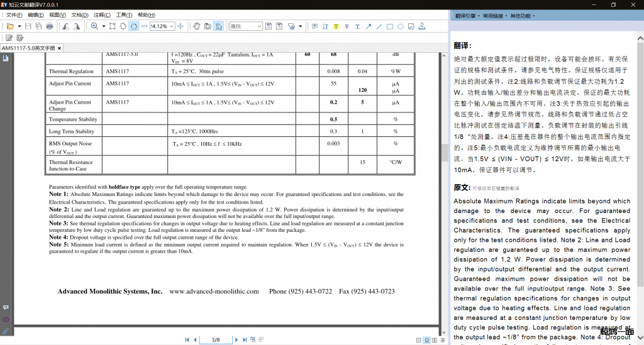This screenshot has width=644, height=345.
Task: Jump to the first page
Action: [x=187, y=340]
